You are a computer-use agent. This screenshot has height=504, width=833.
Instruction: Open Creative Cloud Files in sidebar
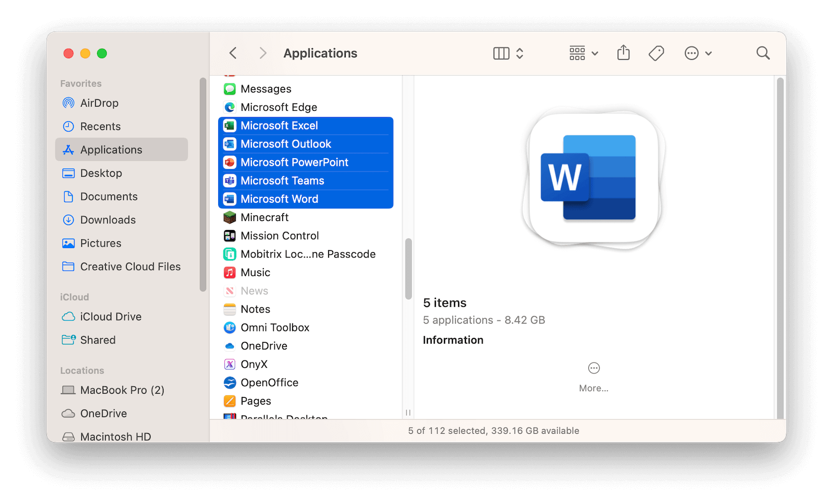tap(121, 267)
